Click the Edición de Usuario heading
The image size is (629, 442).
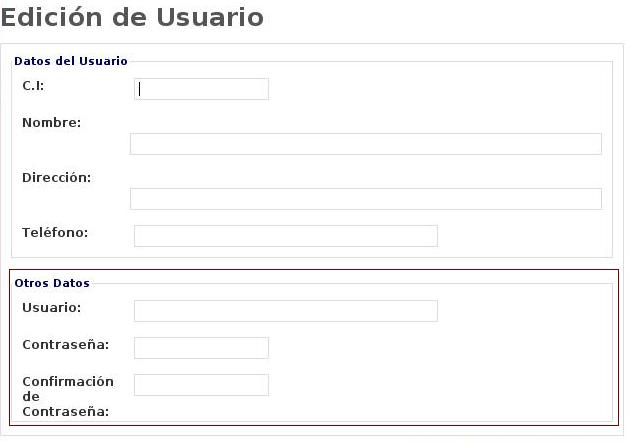(x=133, y=17)
